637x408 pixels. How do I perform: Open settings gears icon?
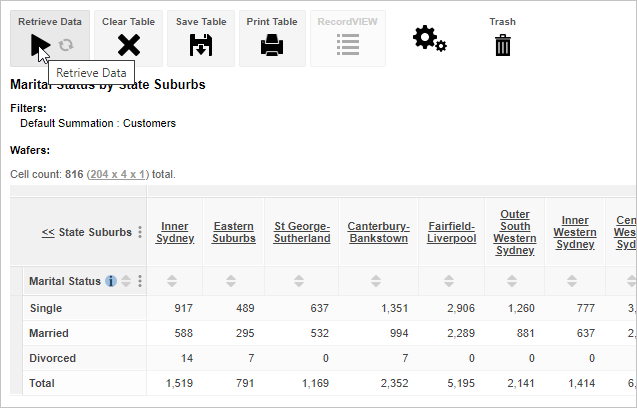(x=429, y=39)
